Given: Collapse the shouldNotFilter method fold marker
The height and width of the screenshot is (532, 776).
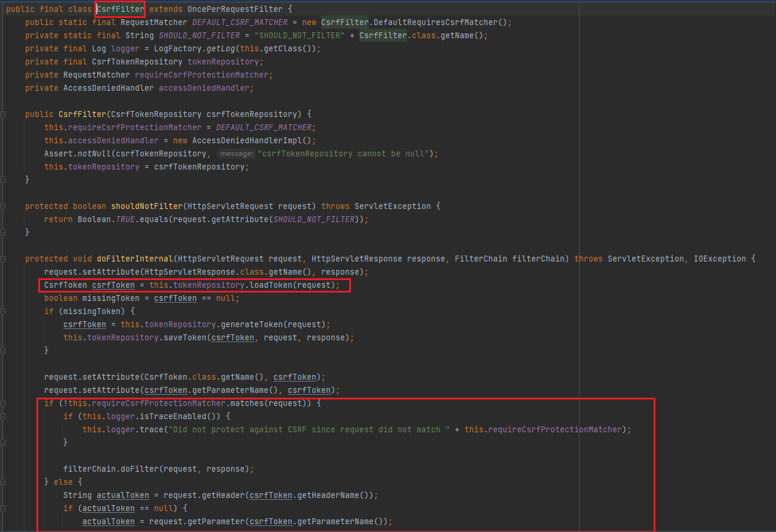Looking at the screenshot, I should tap(3, 206).
